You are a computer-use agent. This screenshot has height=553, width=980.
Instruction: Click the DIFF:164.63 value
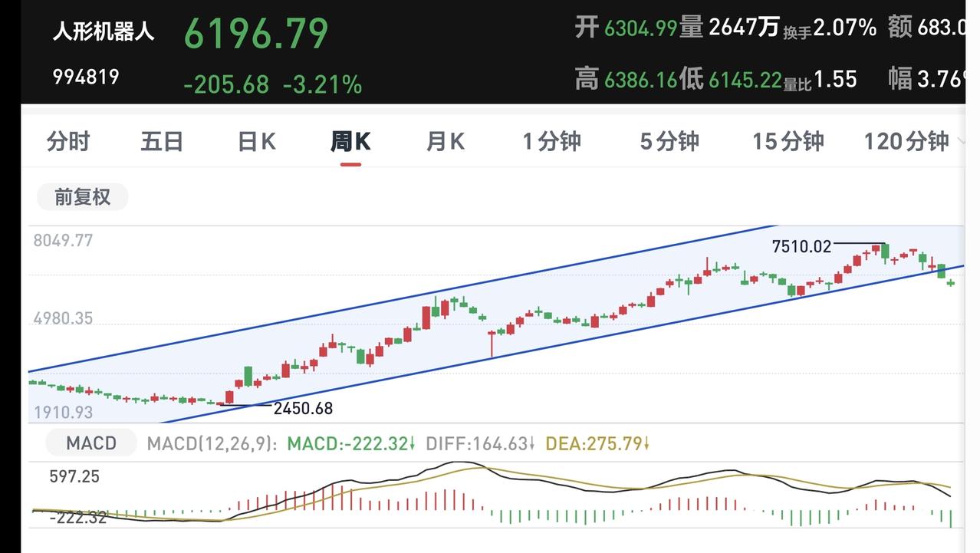481,443
